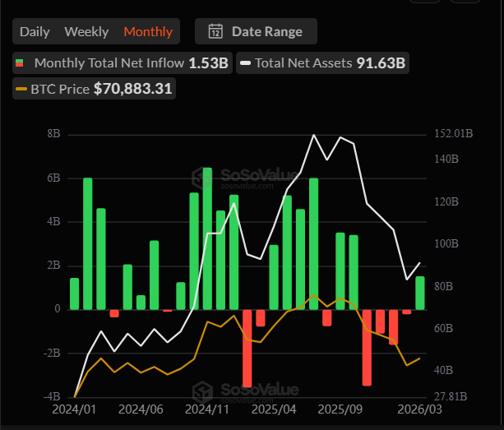Click the 2024/01 x-axis label

[x=74, y=409]
